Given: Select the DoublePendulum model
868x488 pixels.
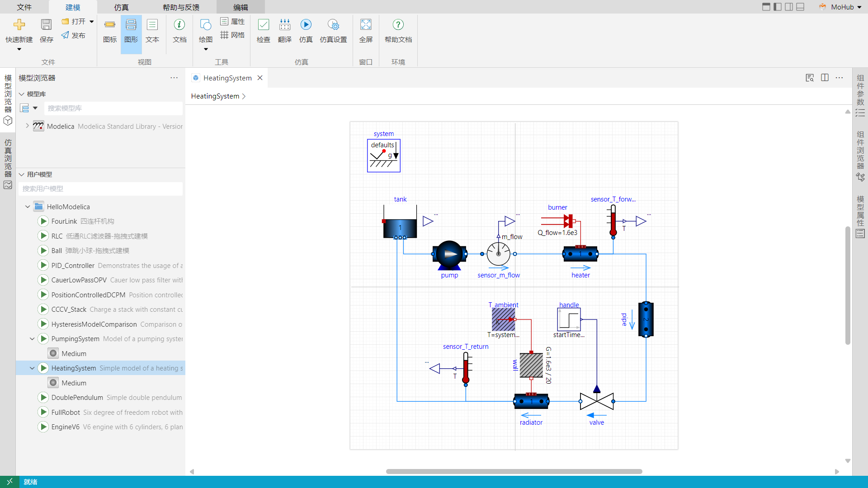Looking at the screenshot, I should coord(100,398).
